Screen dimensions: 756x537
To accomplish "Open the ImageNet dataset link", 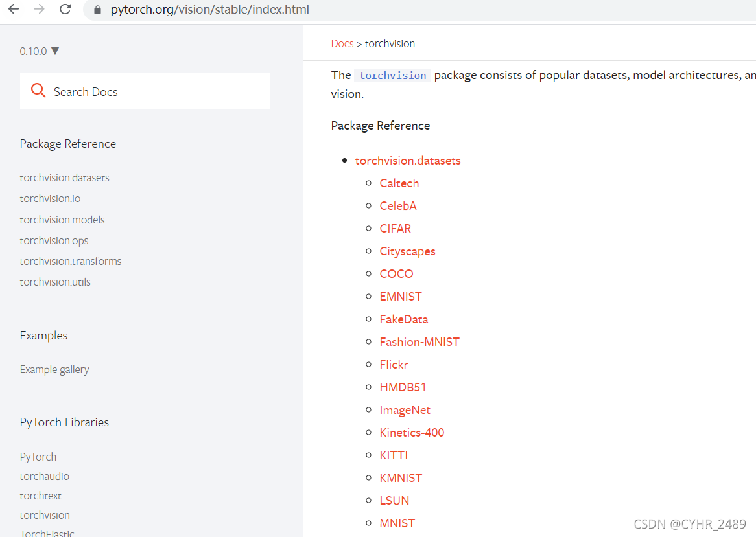I will pyautogui.click(x=405, y=410).
